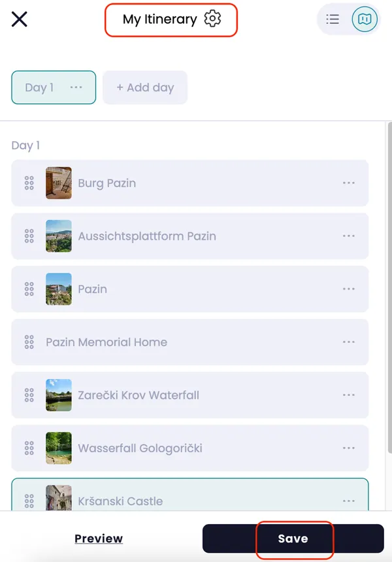This screenshot has width=392, height=562.
Task: Switch to list view
Action: (333, 20)
